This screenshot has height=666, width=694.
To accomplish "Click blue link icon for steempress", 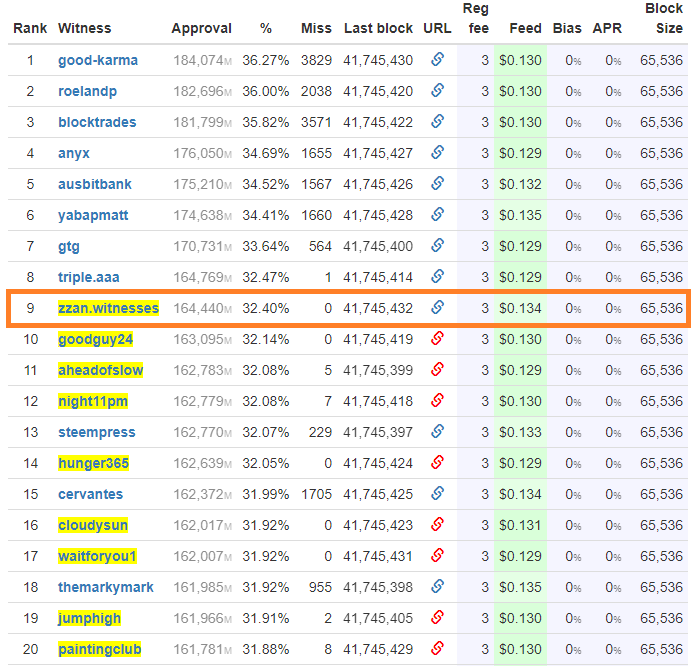I will (437, 432).
